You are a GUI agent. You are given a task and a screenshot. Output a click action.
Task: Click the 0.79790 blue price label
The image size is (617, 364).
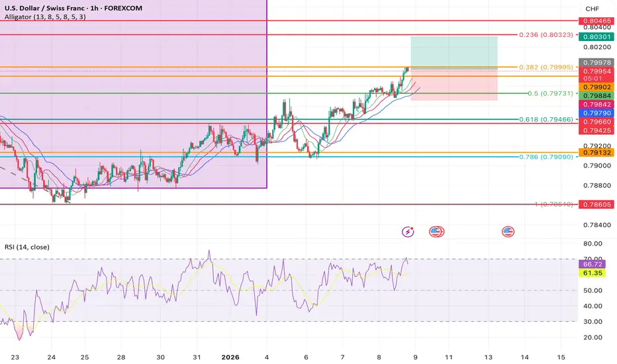pos(596,113)
